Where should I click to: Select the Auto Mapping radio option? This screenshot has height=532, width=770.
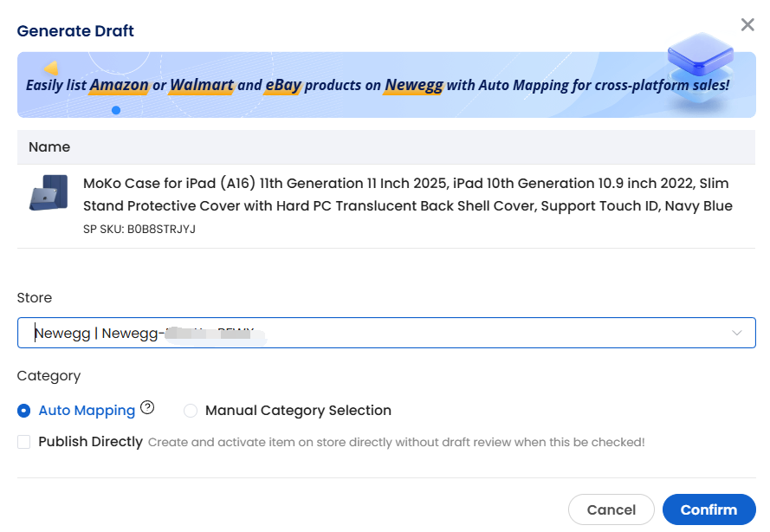pos(23,410)
